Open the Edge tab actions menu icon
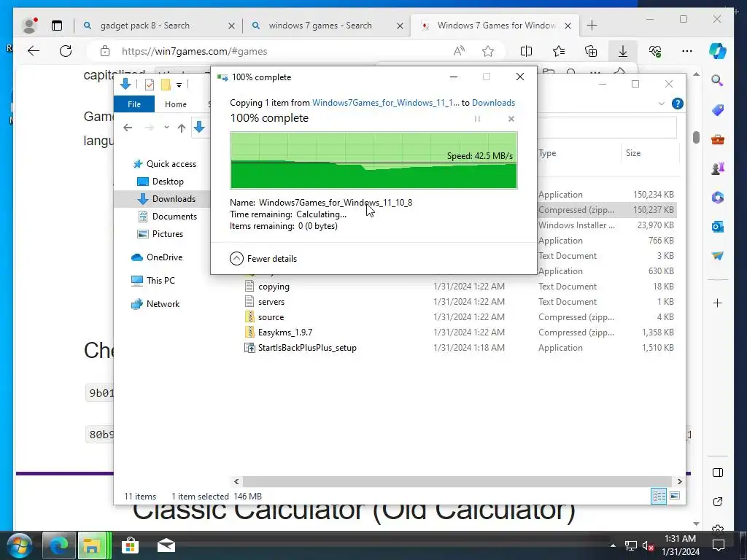The height and width of the screenshot is (560, 747). tap(57, 26)
